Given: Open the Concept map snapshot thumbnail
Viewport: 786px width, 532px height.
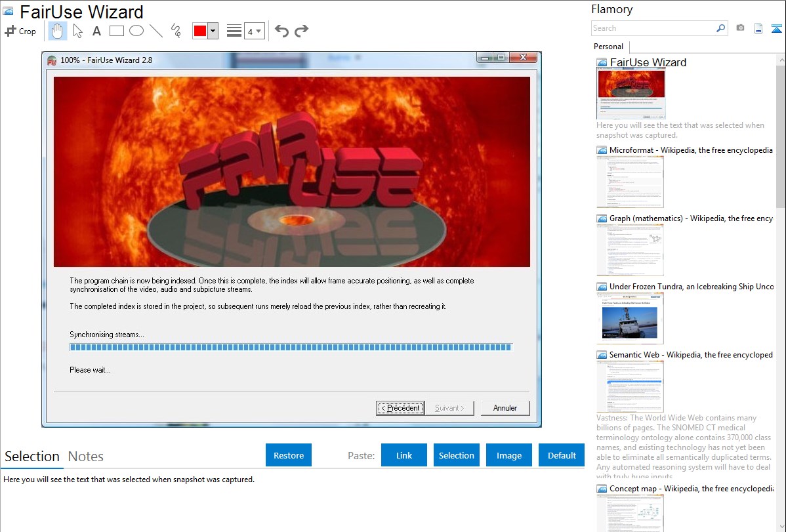Looking at the screenshot, I should pyautogui.click(x=630, y=513).
